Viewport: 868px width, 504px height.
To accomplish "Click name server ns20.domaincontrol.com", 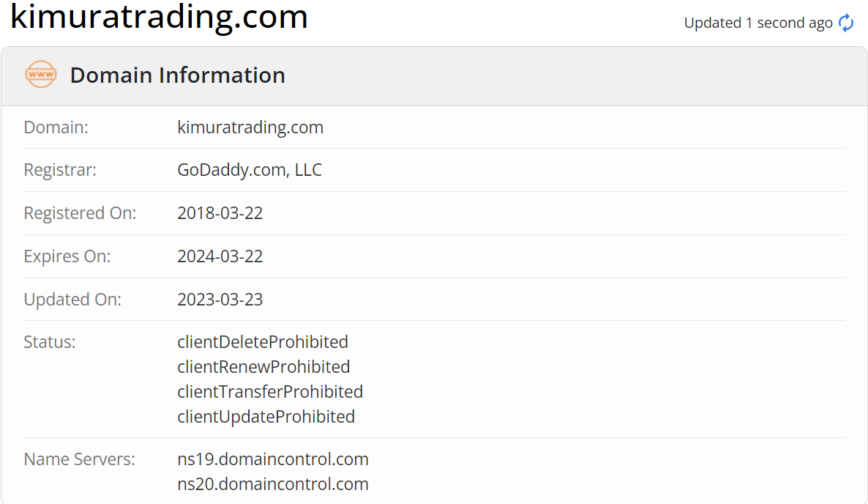I will point(273,484).
